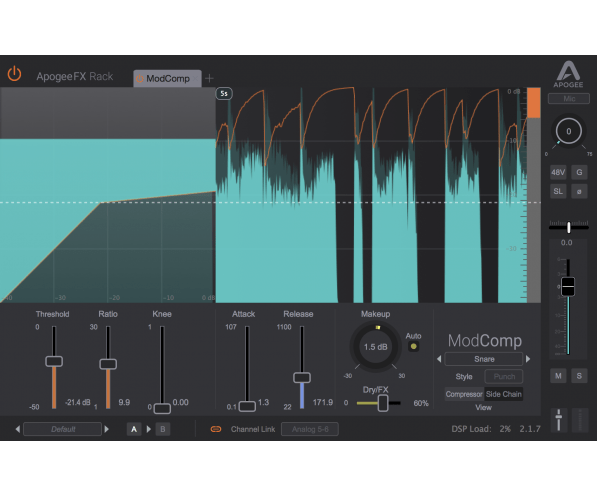Click the input gain knob showing 0

[568, 131]
